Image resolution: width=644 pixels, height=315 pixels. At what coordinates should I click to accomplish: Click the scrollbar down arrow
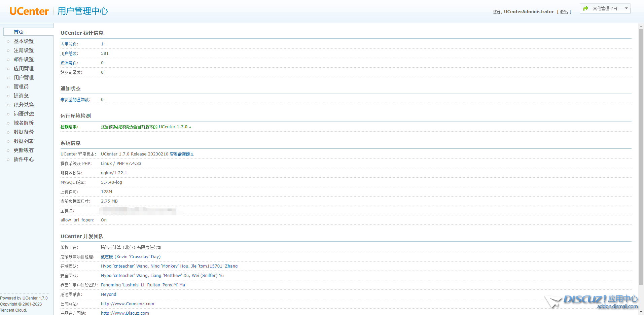[x=641, y=312]
